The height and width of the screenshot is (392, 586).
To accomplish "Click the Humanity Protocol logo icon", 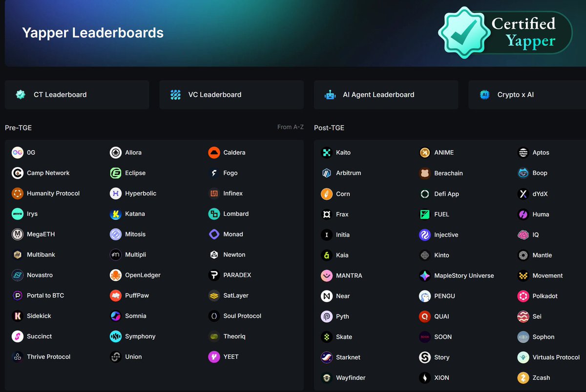I will (18, 194).
